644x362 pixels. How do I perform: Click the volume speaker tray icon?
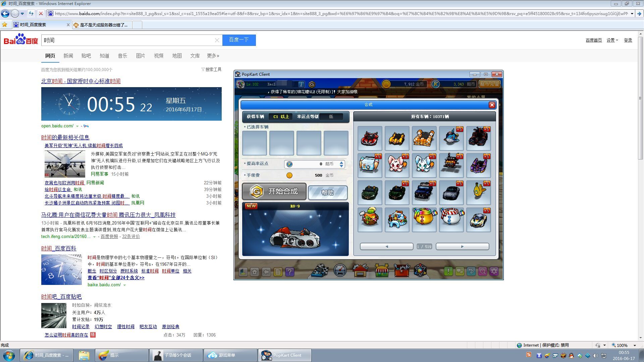tap(595, 356)
